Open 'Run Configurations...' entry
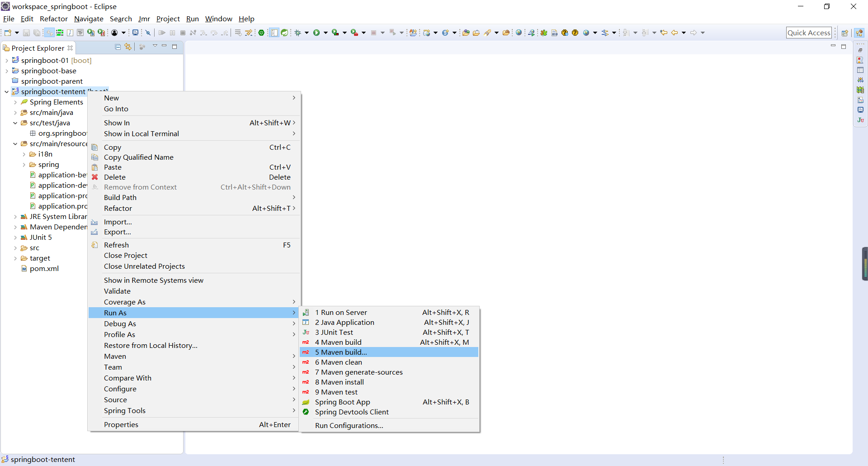This screenshot has width=868, height=466. pos(389,425)
